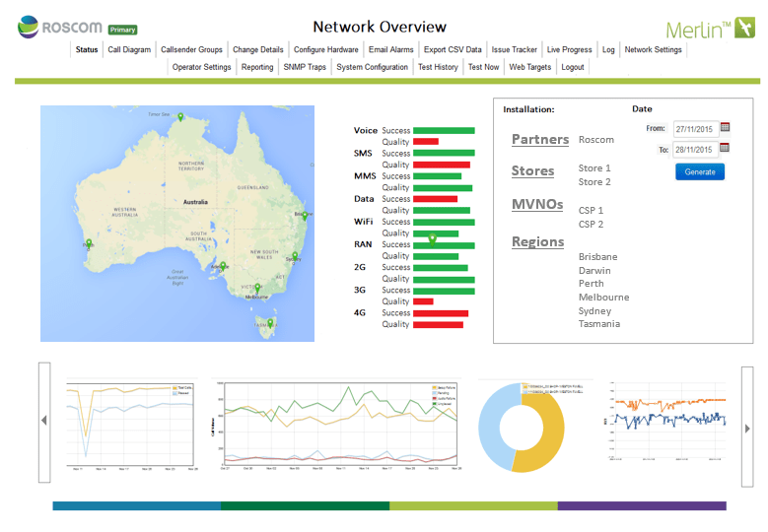Click the Perth location pin on map
768x532 pixels.
tap(89, 243)
